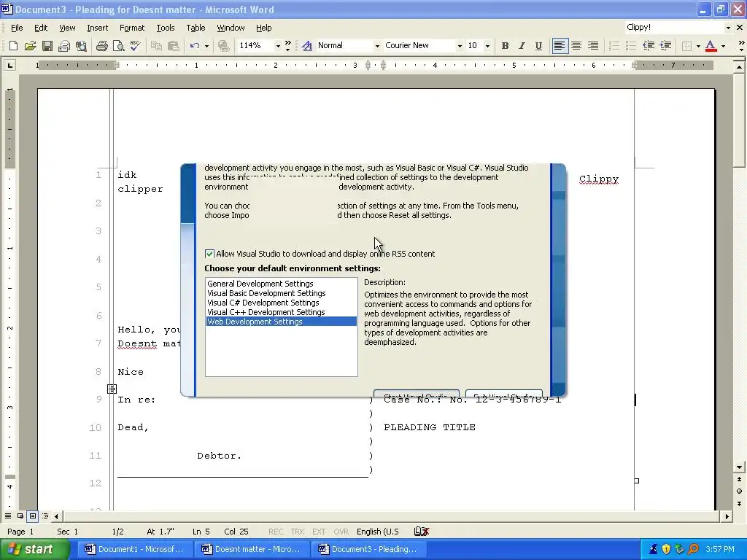Click the Insert Hyperlink globe icon
This screenshot has width=747, height=560.
(x=223, y=46)
